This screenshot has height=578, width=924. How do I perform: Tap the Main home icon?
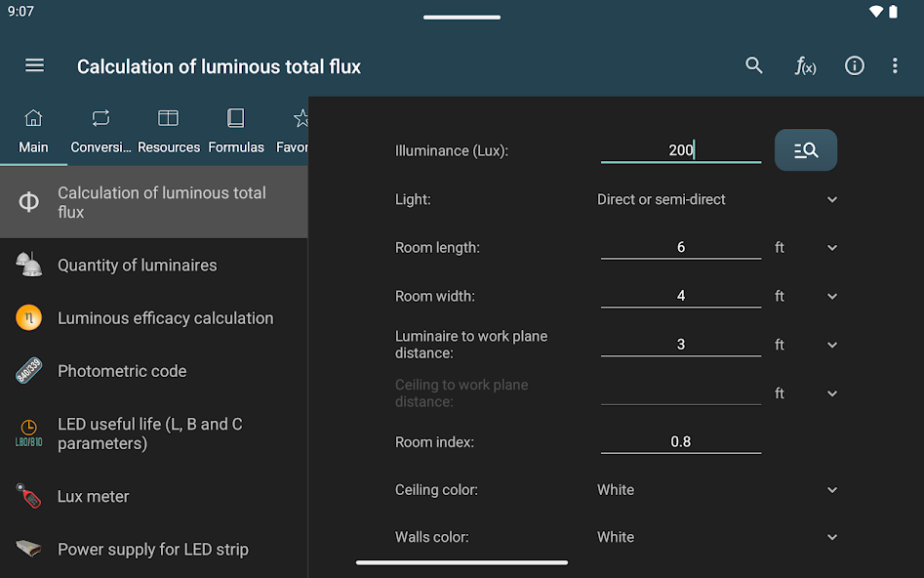coord(33,118)
